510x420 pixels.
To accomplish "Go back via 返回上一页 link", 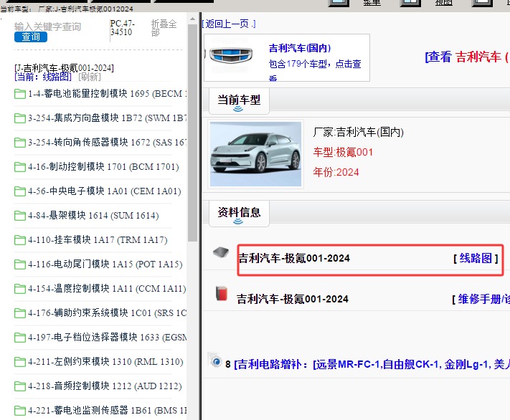I will [x=229, y=24].
